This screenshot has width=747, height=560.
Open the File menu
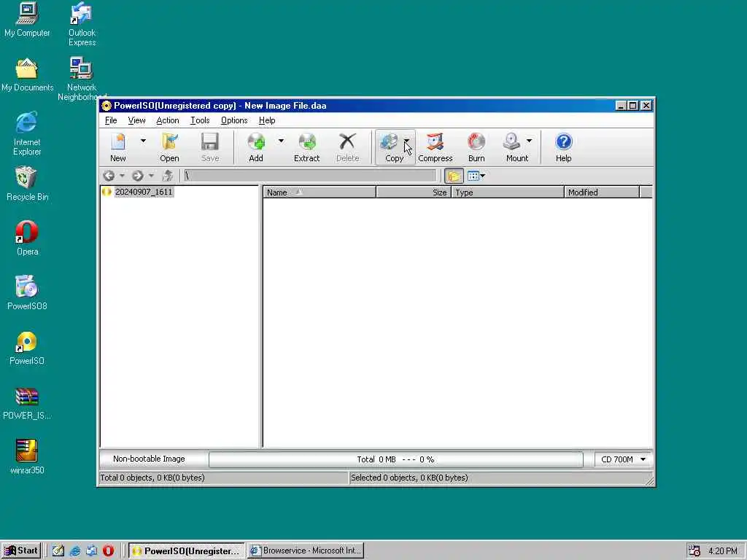coord(111,120)
